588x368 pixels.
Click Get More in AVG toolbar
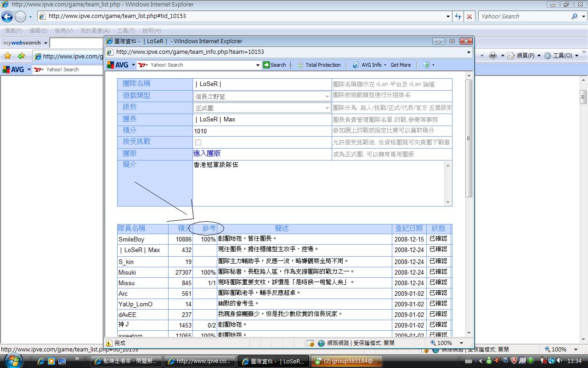pyautogui.click(x=401, y=65)
